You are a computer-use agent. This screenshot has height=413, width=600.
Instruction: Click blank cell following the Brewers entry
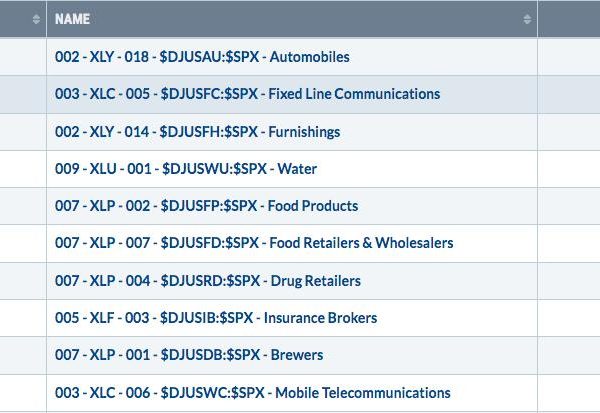(x=569, y=355)
